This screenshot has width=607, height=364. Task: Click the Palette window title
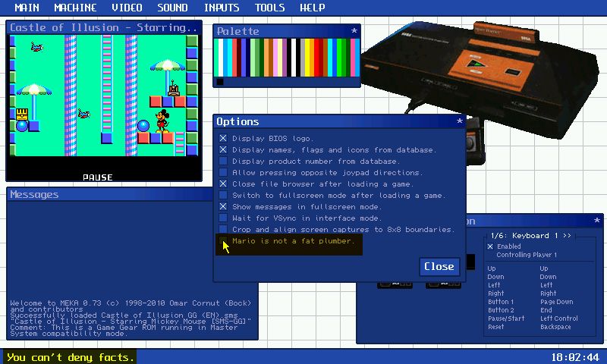click(237, 31)
